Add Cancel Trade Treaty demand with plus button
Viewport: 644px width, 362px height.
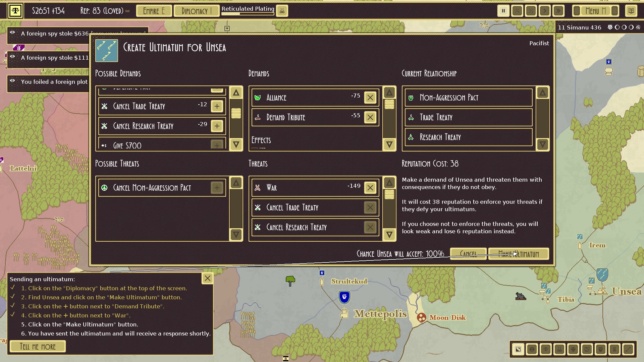pyautogui.click(x=217, y=106)
